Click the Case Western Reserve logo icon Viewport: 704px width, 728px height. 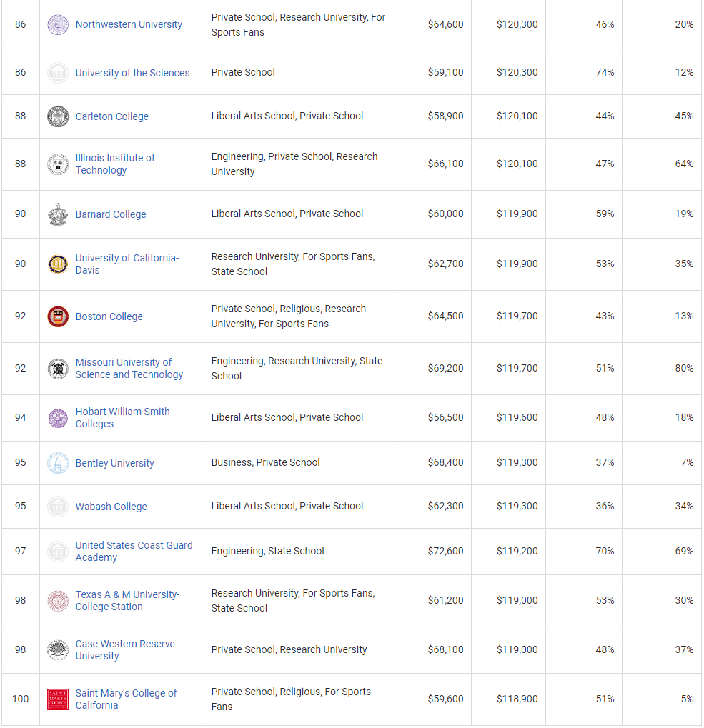58,650
